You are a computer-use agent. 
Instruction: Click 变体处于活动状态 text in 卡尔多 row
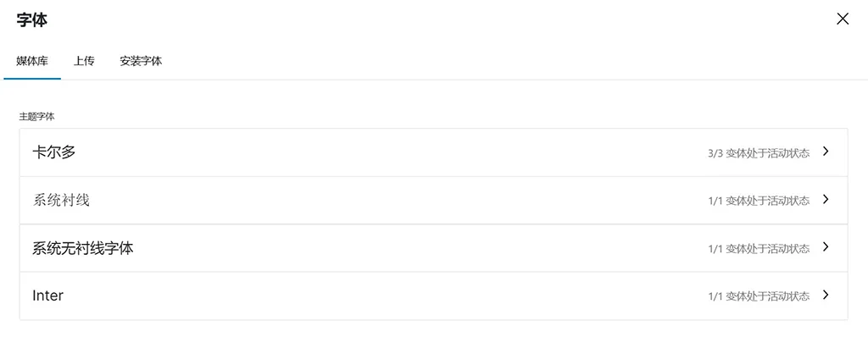point(767,153)
